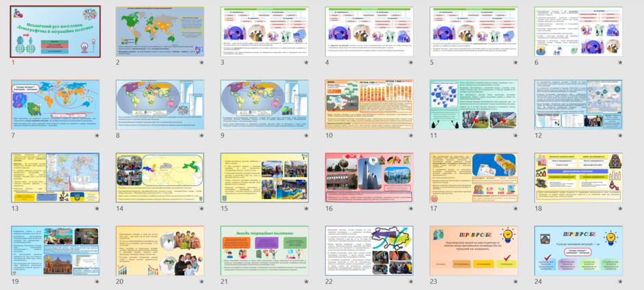Select slide 10 thumbnail with orange bar charts
644x290 pixels.
(x=369, y=105)
